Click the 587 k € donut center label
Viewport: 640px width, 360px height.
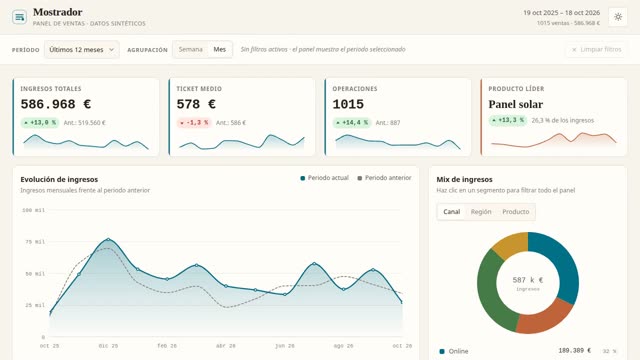click(528, 280)
